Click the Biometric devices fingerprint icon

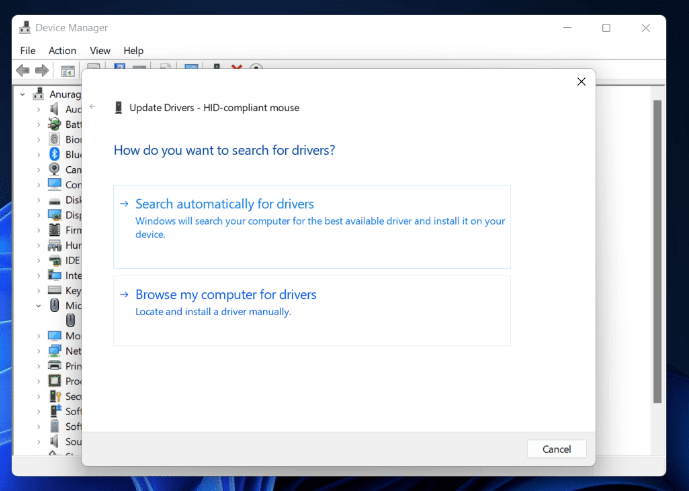[x=54, y=140]
